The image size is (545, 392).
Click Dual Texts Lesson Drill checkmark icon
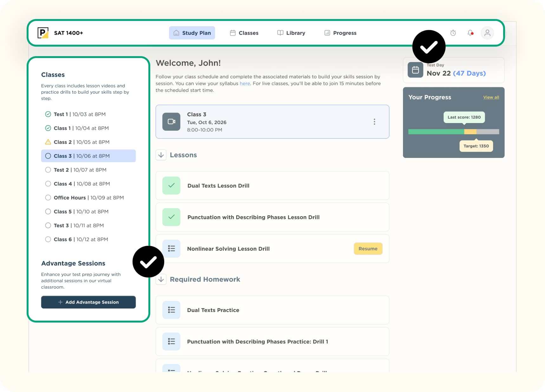point(171,186)
